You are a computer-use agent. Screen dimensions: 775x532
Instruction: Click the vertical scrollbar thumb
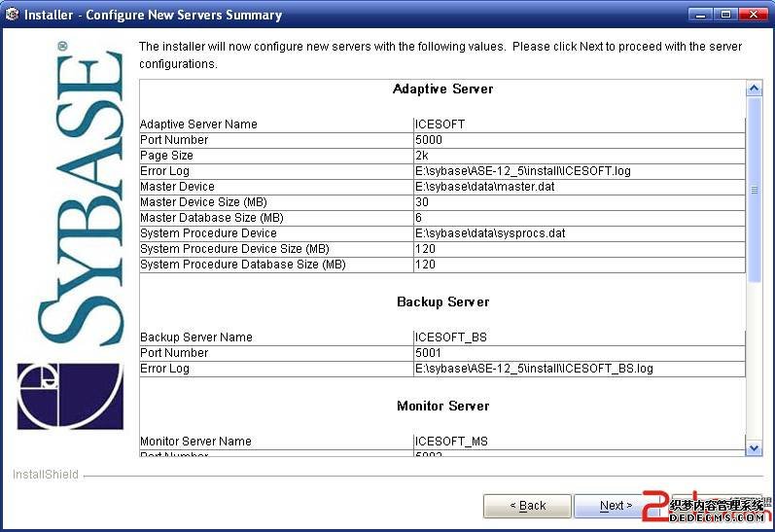[x=754, y=190]
